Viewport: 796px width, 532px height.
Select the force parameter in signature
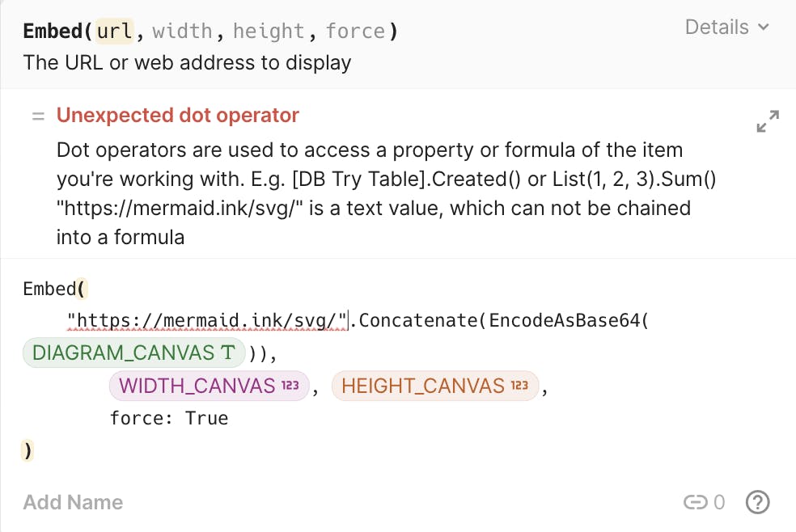click(355, 31)
